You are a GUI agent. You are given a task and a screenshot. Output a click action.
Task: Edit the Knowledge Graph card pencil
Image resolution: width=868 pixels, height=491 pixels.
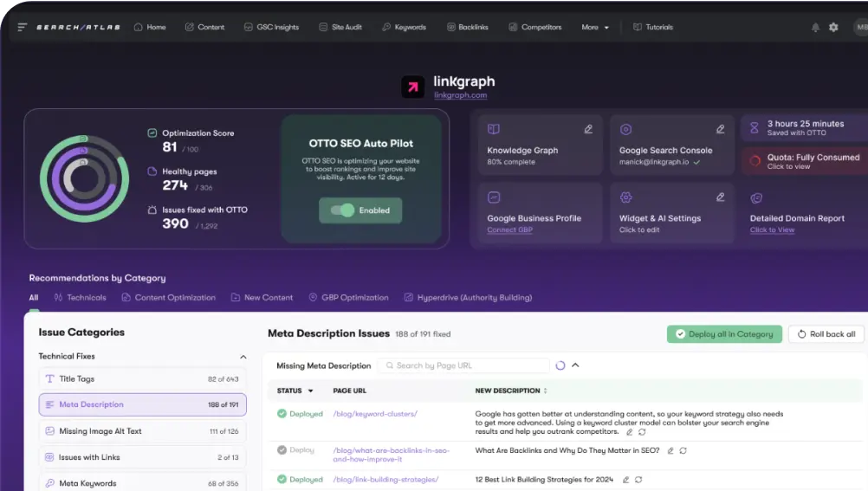click(588, 129)
